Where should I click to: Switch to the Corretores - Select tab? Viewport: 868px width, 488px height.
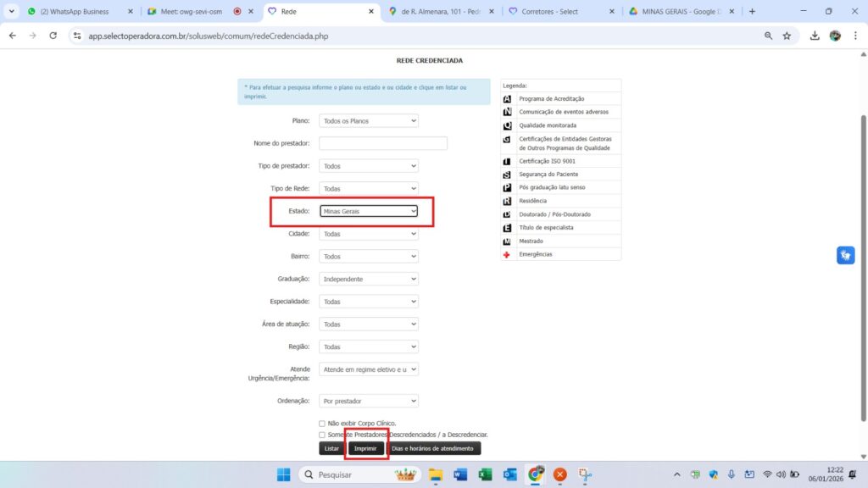click(559, 12)
